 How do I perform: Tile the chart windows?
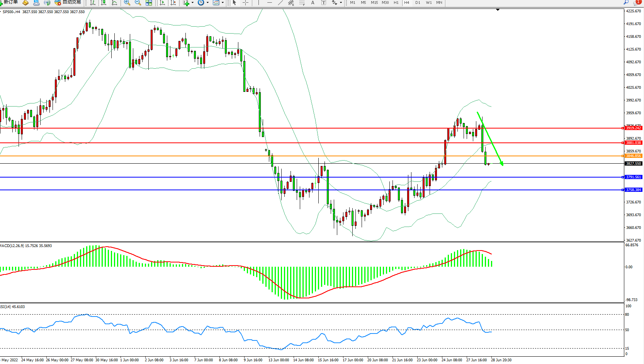pyautogui.click(x=149, y=3)
